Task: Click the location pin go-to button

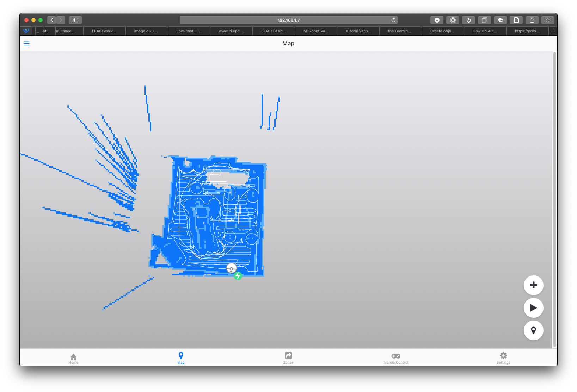Action: (x=533, y=330)
